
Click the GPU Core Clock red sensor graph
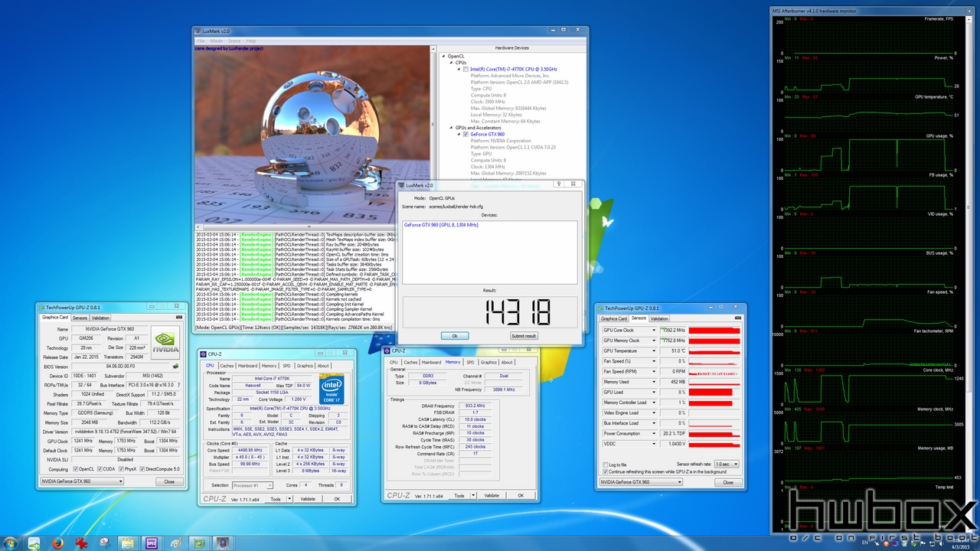(x=715, y=331)
